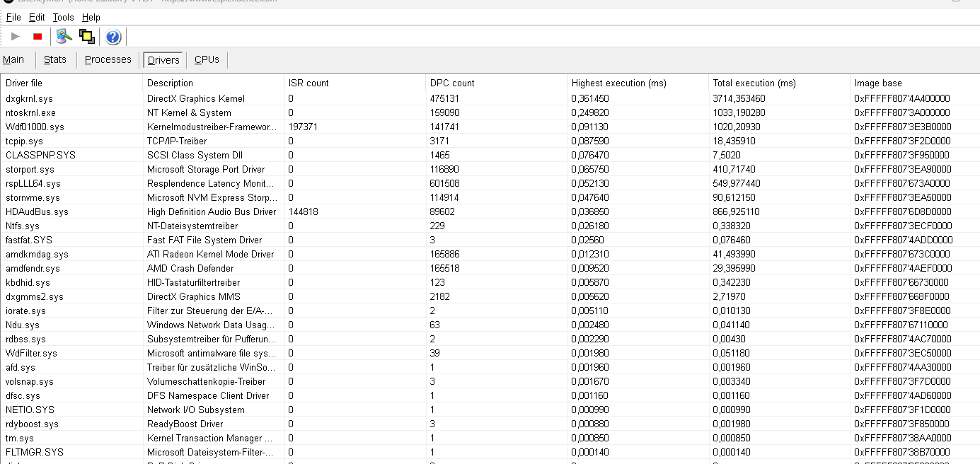Select the dxgmms2.sys driver row
Viewport: 980px width, 464px height.
[490, 296]
